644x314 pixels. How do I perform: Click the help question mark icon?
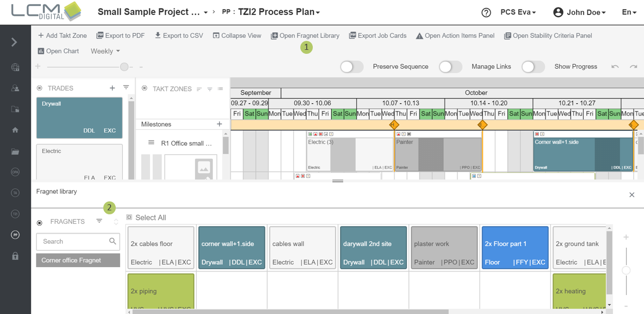coord(486,12)
